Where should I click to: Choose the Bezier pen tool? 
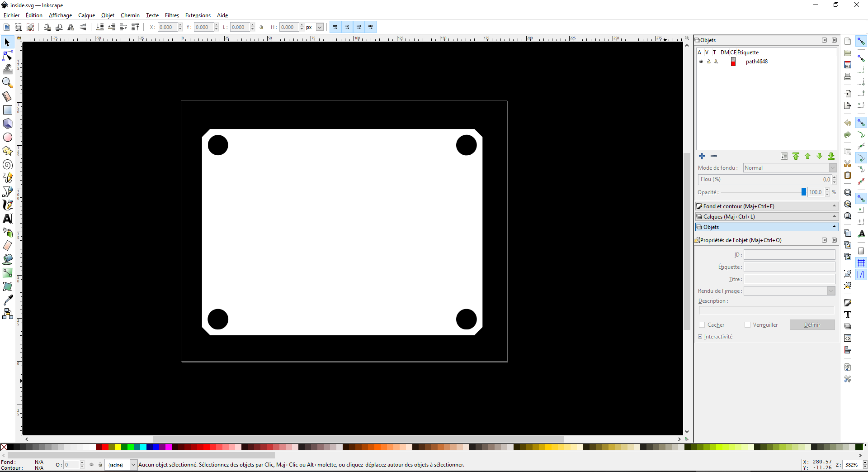(8, 191)
